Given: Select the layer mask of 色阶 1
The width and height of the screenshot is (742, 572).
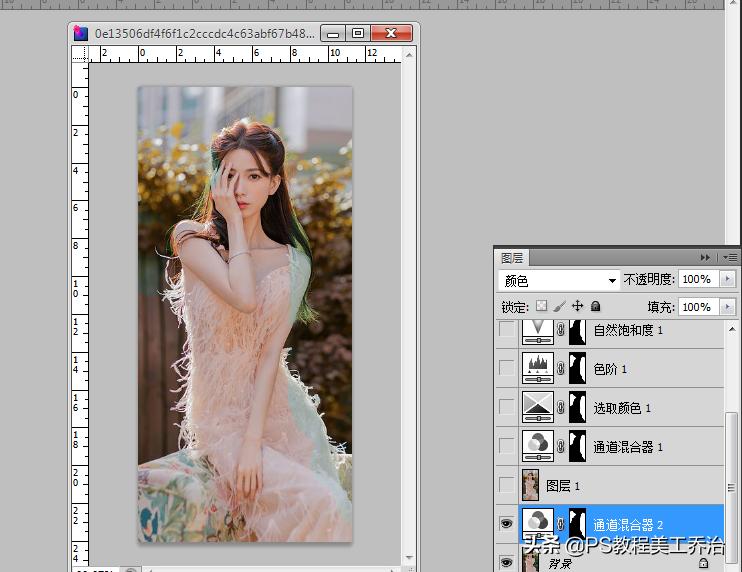Looking at the screenshot, I should [x=577, y=369].
